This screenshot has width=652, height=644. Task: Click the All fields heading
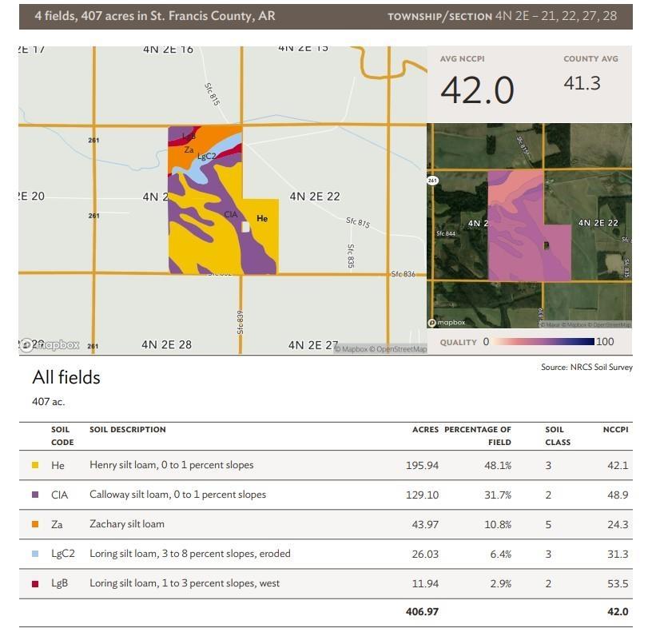(x=66, y=377)
